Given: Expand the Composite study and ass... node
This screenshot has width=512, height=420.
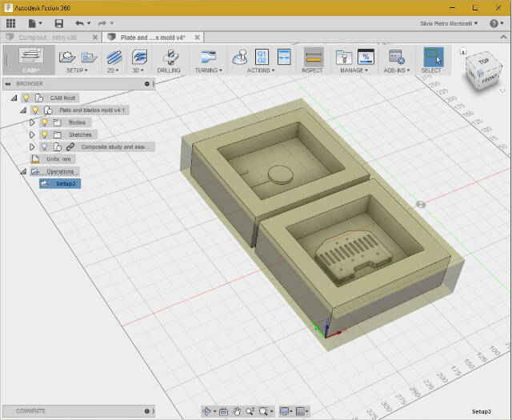Looking at the screenshot, I should 32,147.
